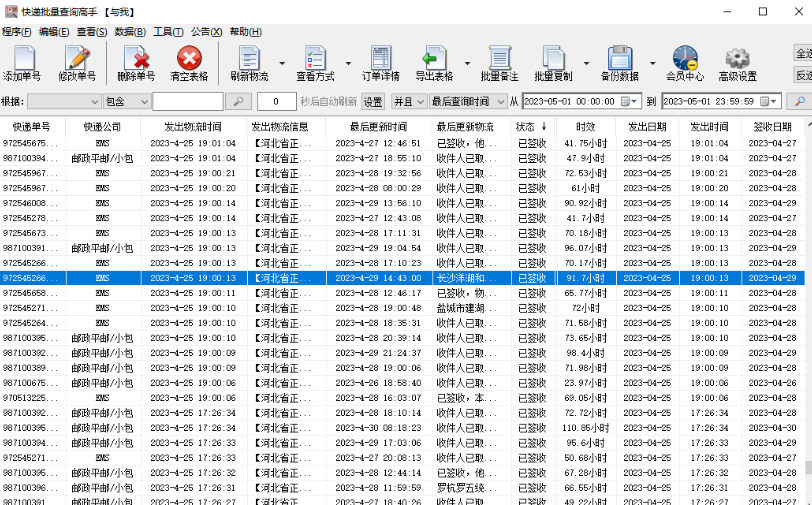
Task: Open the 程序(F) menu
Action: 17,32
